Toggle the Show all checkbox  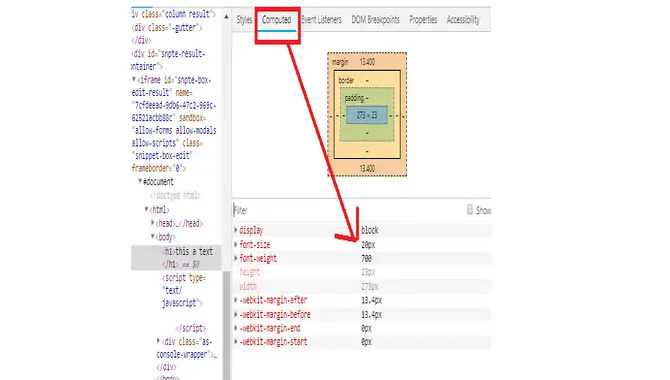[470, 209]
